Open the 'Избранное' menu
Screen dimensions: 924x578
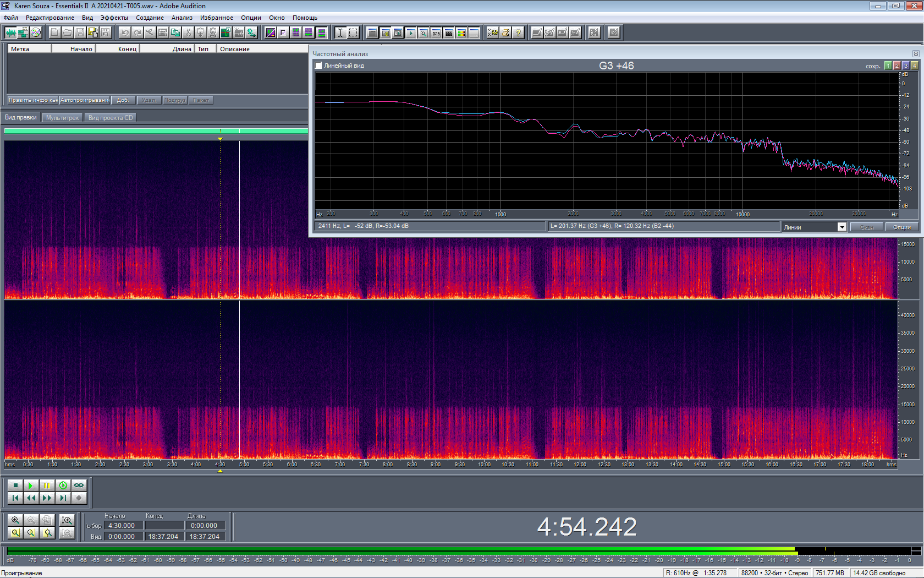click(x=216, y=18)
